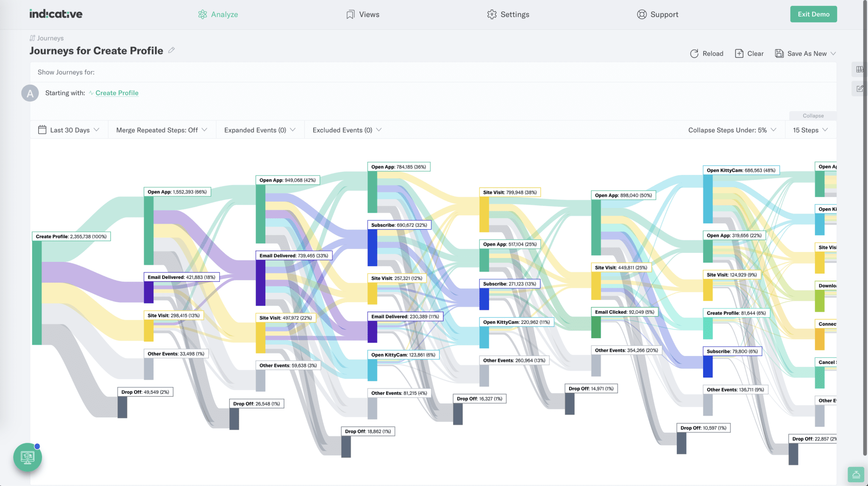Open the concierge bell icon at bottom right
868x486 pixels.
pos(856,475)
